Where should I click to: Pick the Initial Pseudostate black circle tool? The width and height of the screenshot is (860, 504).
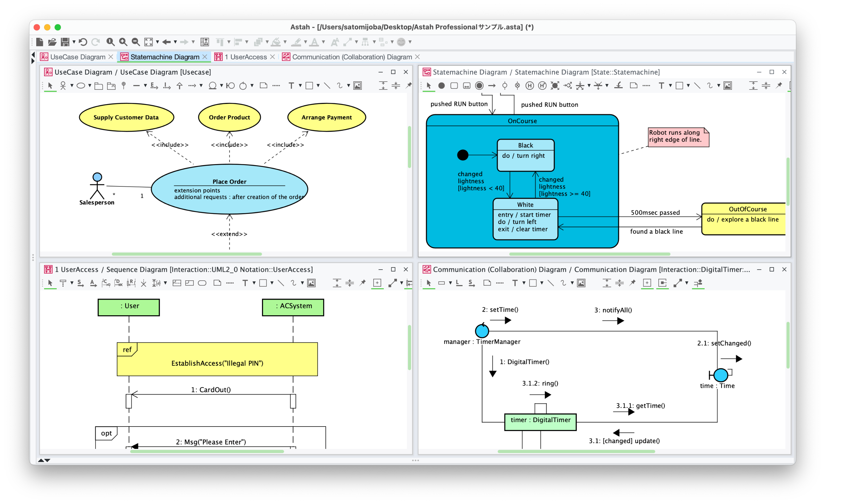pyautogui.click(x=441, y=86)
